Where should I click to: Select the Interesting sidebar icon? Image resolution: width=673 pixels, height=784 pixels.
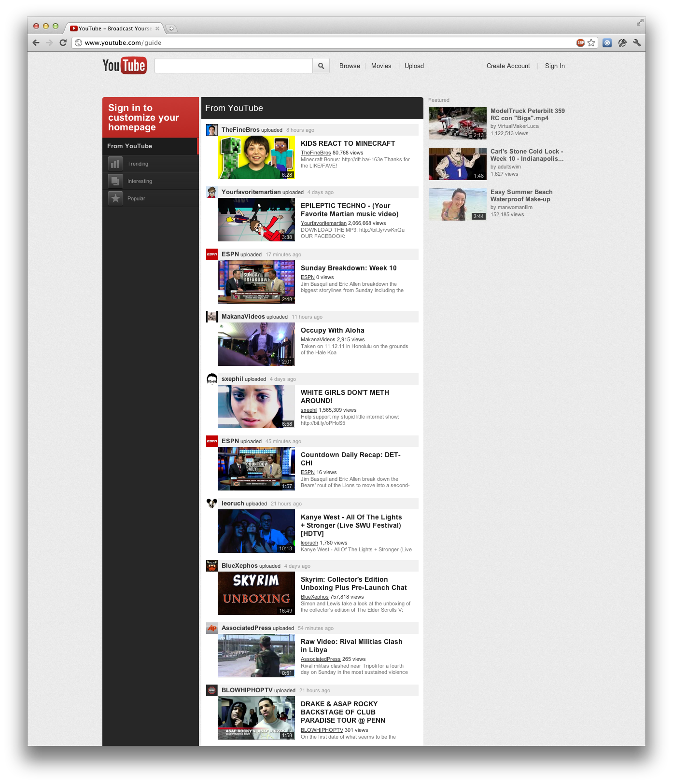(115, 181)
